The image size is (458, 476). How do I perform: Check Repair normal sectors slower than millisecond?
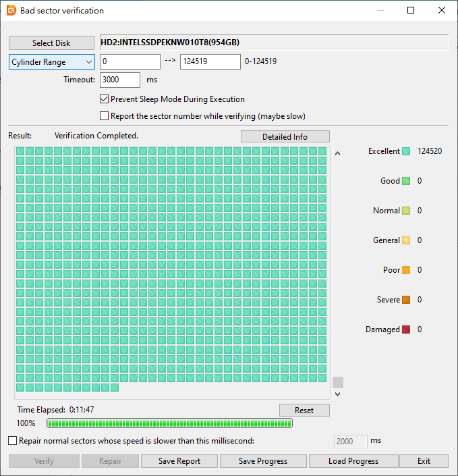click(12, 441)
